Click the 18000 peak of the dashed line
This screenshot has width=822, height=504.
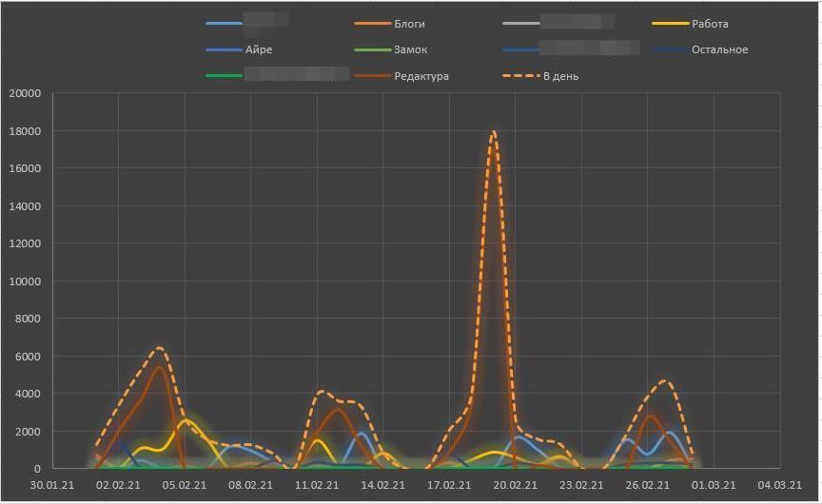[x=493, y=132]
